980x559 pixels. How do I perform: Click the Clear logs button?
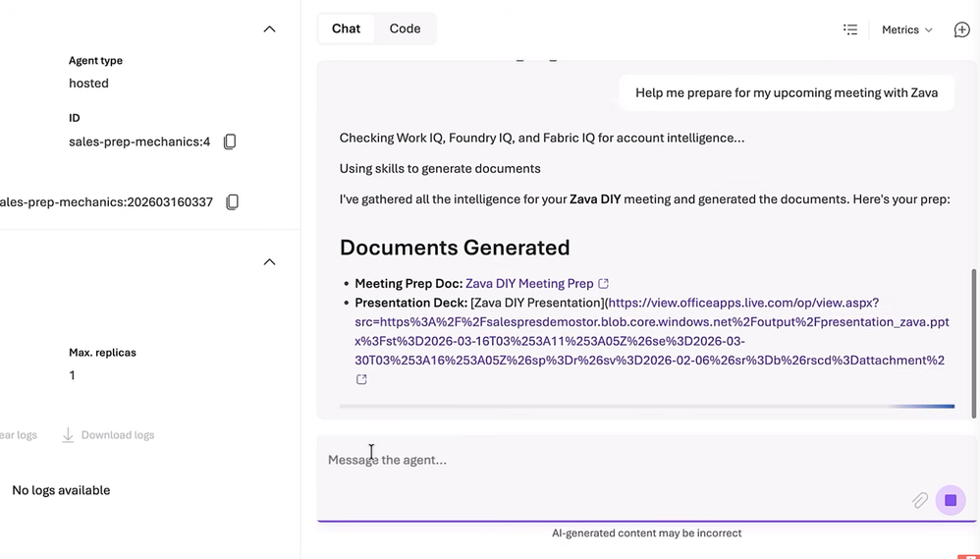[18, 435]
